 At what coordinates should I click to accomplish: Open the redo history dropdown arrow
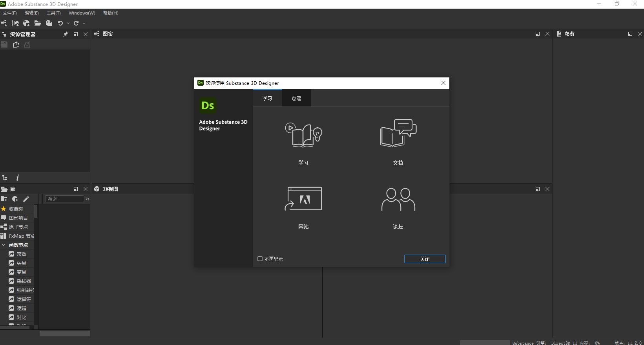point(84,24)
